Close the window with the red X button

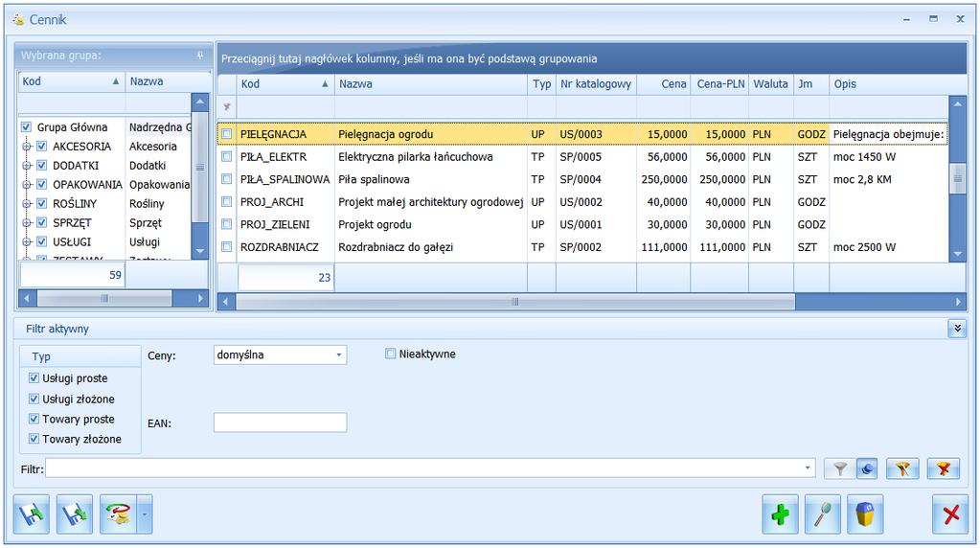coord(950,514)
